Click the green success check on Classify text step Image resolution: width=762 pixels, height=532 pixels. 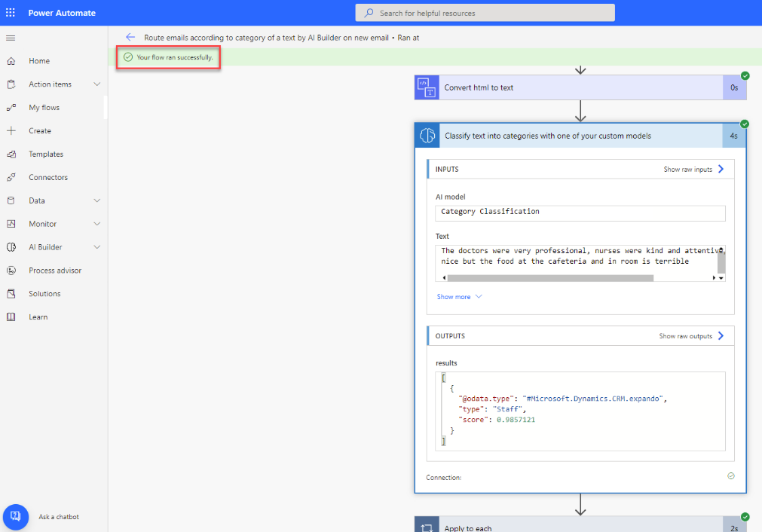[x=745, y=124]
